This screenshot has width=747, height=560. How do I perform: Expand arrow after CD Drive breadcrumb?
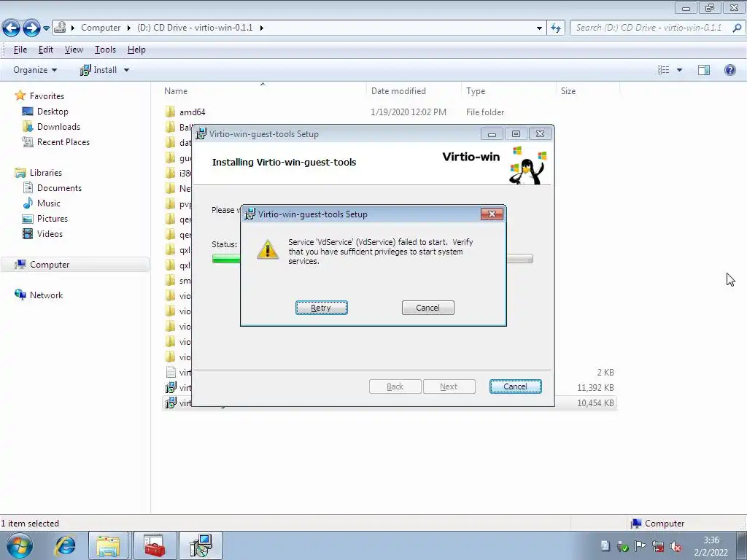[x=262, y=28]
